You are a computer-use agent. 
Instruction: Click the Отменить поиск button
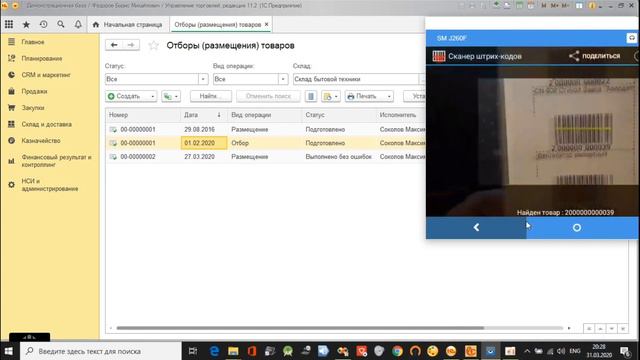tap(268, 96)
